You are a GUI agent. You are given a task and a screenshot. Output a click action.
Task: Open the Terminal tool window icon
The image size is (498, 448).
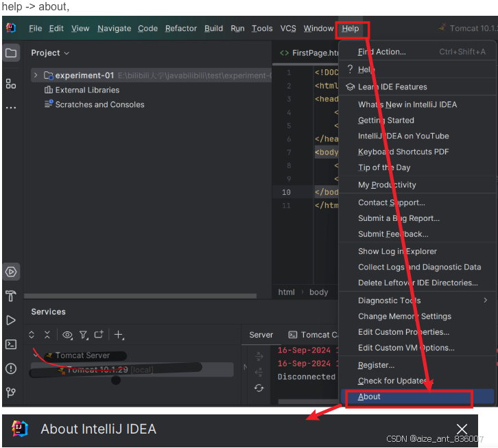(x=11, y=344)
